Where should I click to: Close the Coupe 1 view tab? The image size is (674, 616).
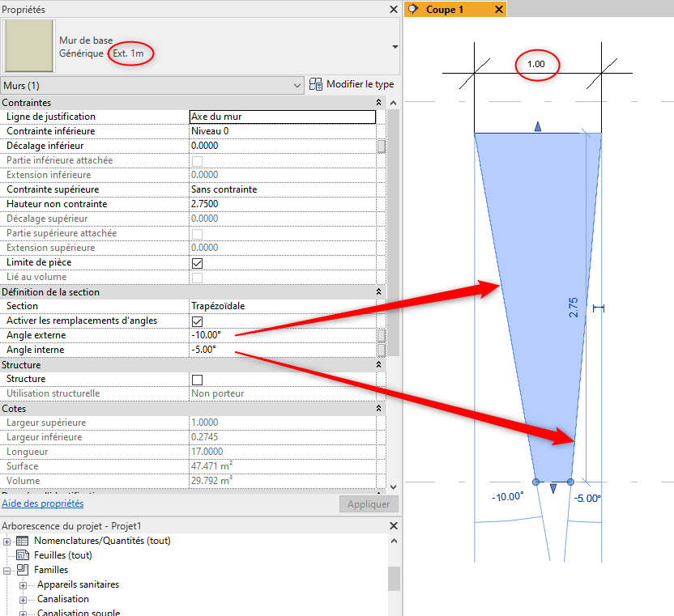coord(498,10)
